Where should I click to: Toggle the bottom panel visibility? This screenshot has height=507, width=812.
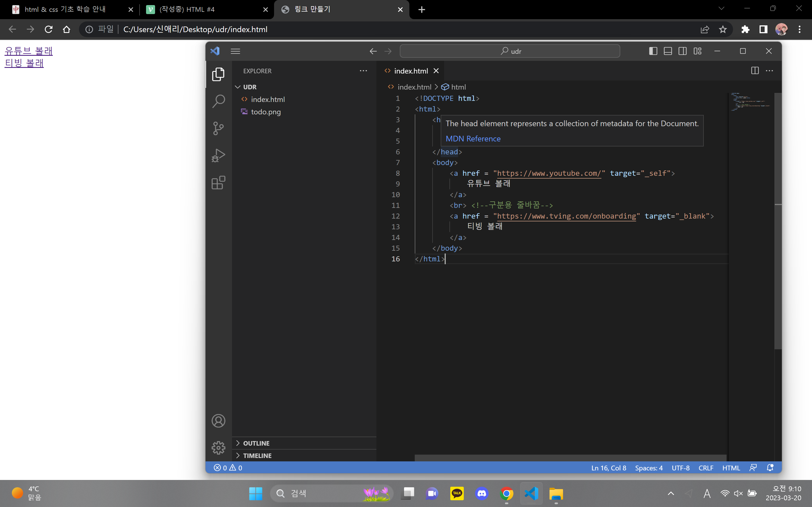(668, 51)
